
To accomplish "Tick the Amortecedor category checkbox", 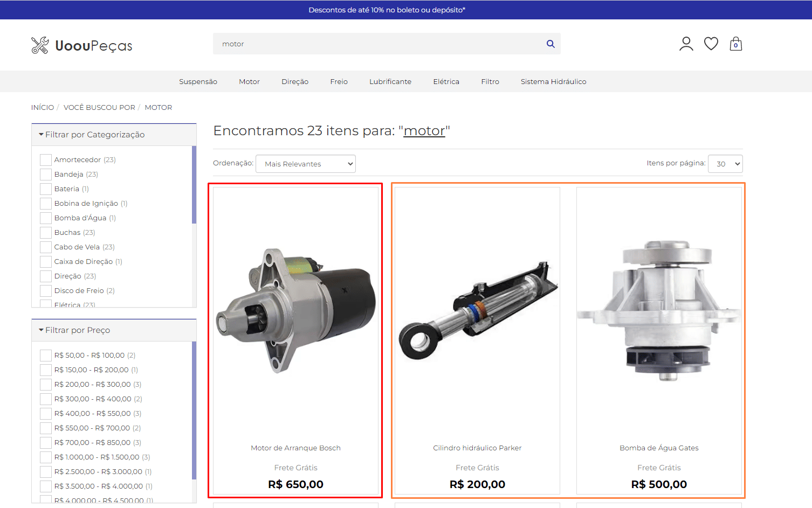I will 46,160.
